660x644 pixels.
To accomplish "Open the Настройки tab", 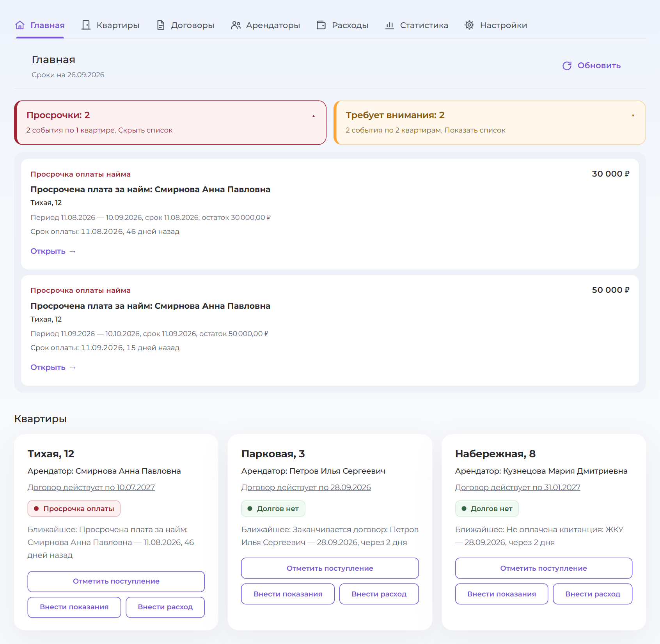I will (496, 25).
